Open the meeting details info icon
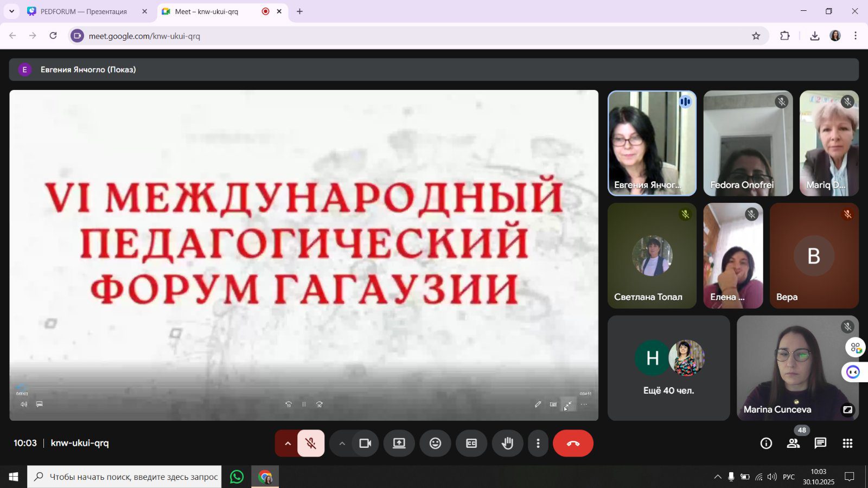 pos(766,443)
